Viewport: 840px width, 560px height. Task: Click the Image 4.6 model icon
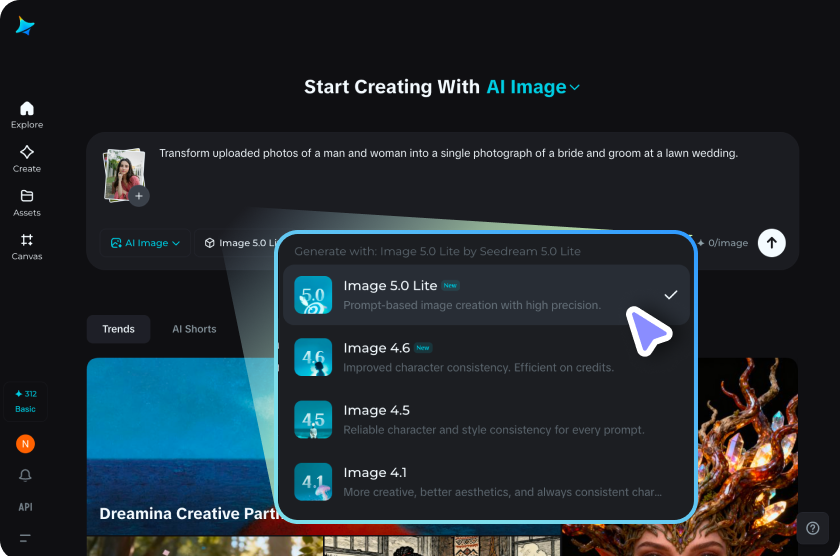click(x=313, y=357)
